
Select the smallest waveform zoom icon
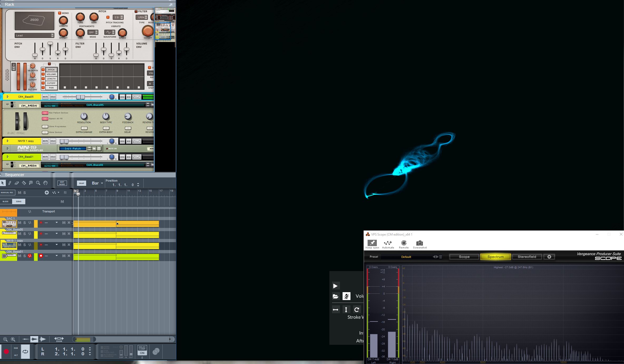click(26, 340)
